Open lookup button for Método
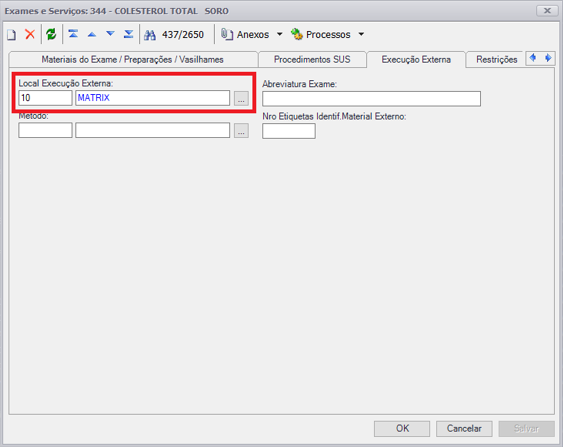Image resolution: width=563 pixels, height=447 pixels. pos(241,131)
